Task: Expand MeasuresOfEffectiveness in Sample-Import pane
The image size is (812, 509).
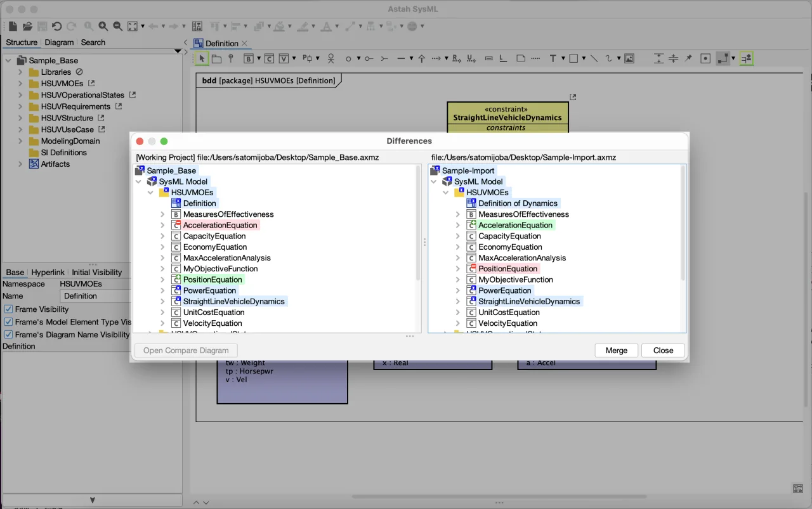Action: [457, 214]
